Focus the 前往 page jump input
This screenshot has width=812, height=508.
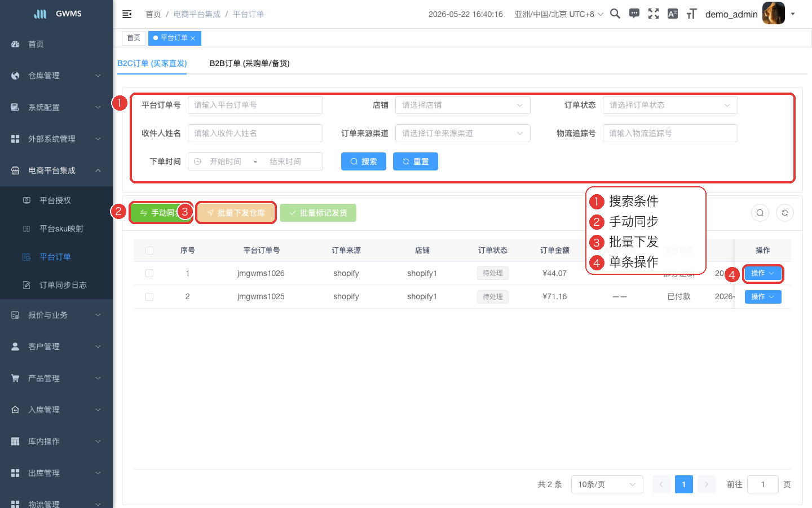(763, 484)
